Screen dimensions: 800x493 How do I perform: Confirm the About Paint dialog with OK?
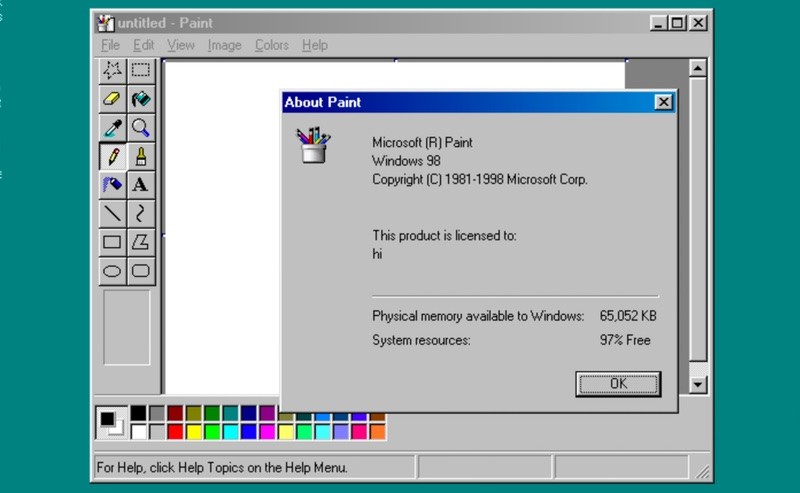(x=618, y=384)
